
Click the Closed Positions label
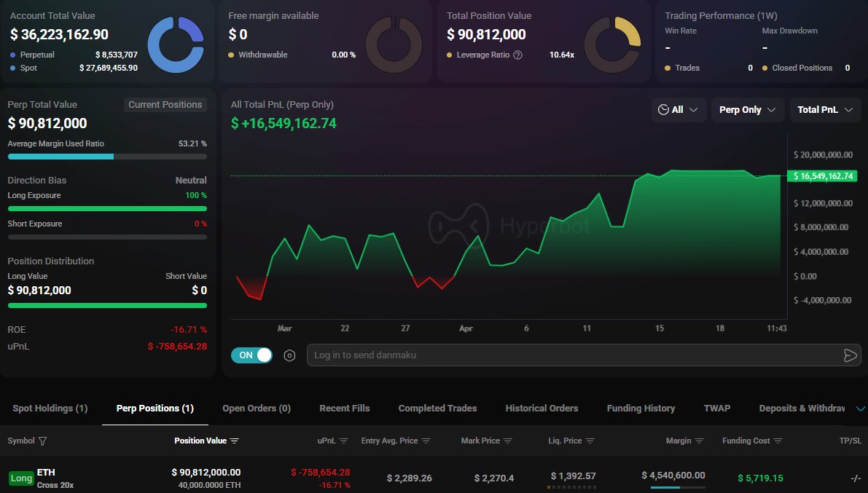pyautogui.click(x=802, y=68)
